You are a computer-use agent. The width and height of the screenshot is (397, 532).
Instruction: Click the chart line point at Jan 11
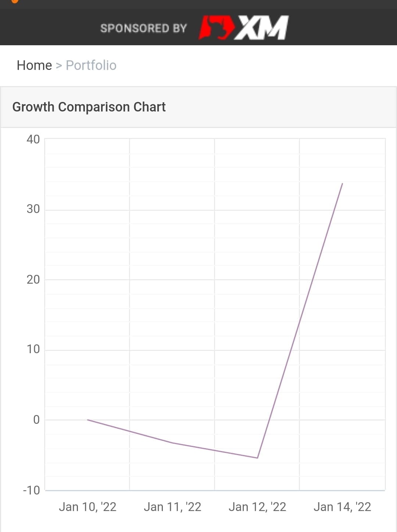pos(172,443)
